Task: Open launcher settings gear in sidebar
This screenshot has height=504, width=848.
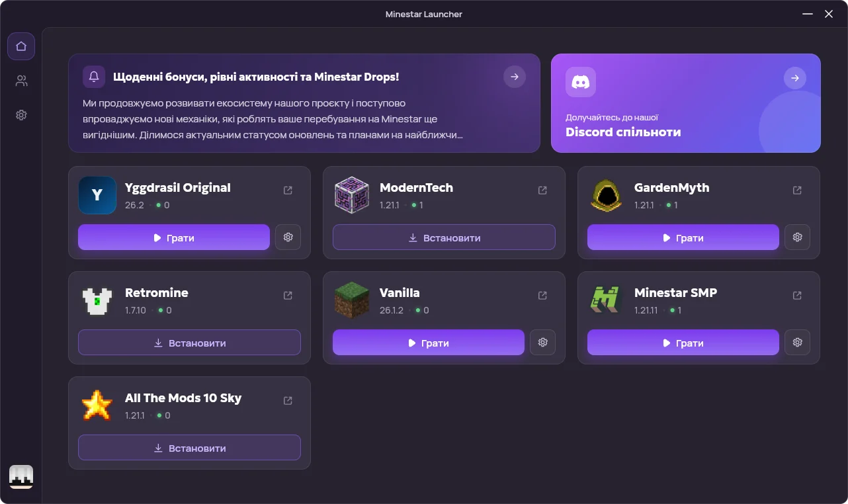Action: coord(21,115)
